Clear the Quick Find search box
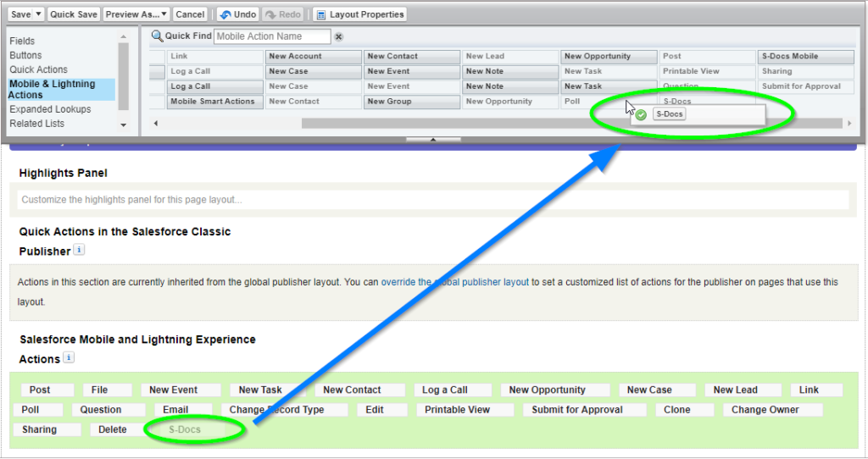868x459 pixels. (x=338, y=36)
